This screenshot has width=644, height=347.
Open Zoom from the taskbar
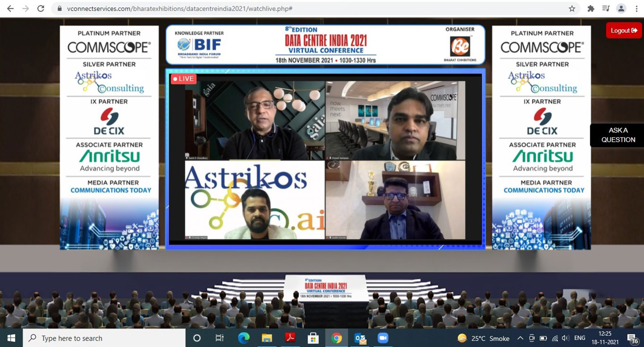[x=383, y=338]
